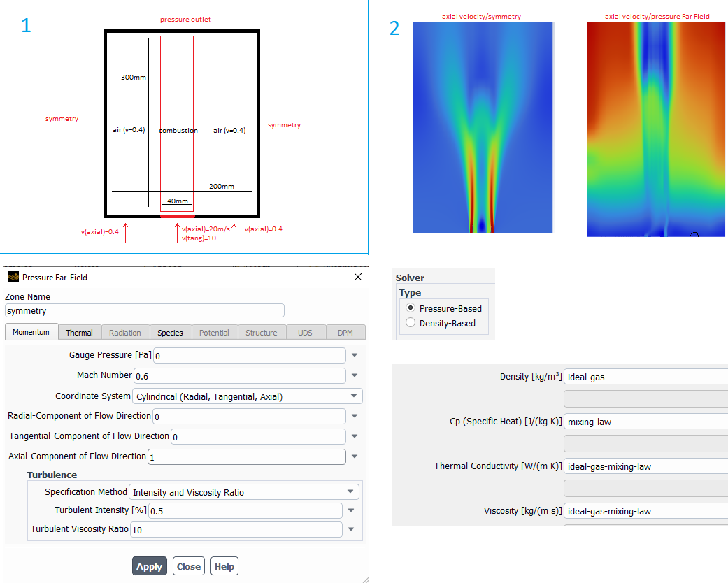Open Viscosity ideal-gas-mixing-law combo box

645,511
